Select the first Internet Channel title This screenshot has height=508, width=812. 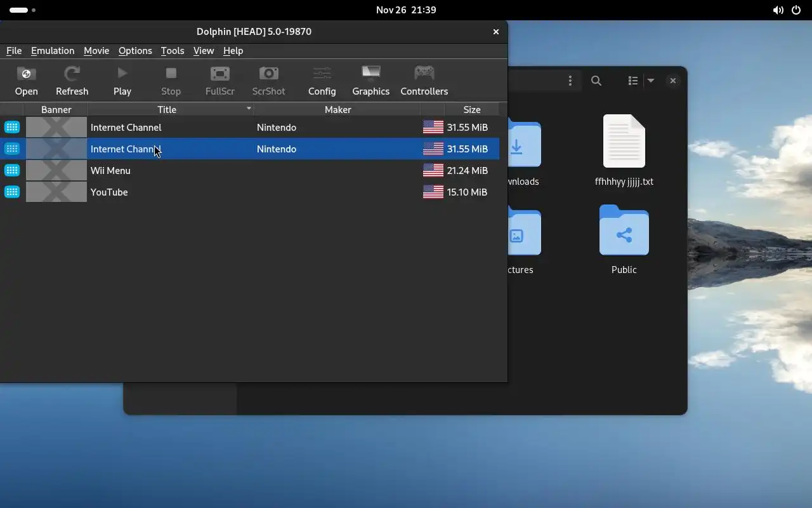pos(126,127)
